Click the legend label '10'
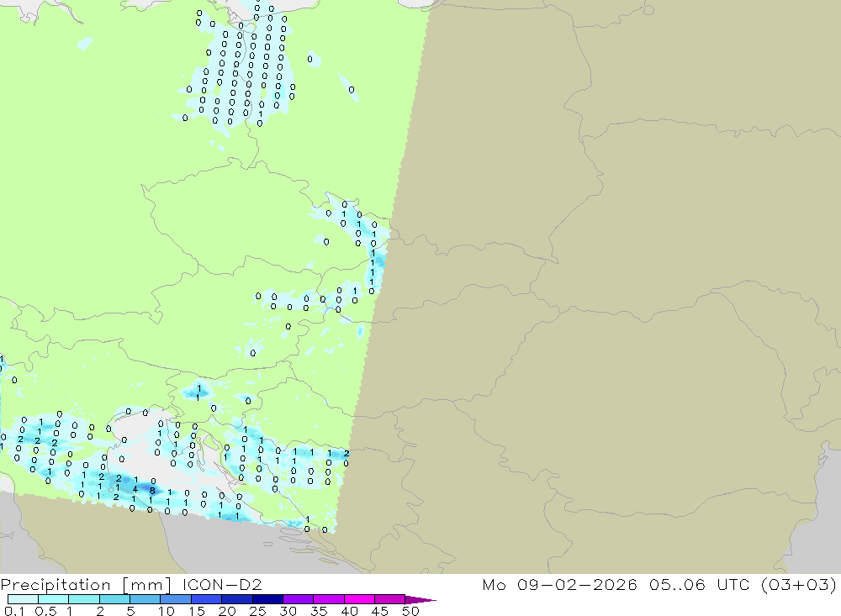The height and width of the screenshot is (616, 841). 167,611
